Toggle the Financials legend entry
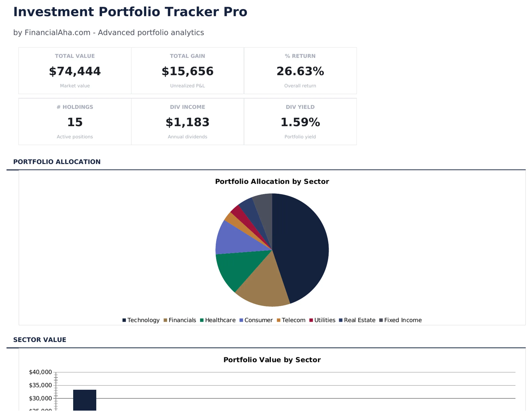 tap(182, 320)
